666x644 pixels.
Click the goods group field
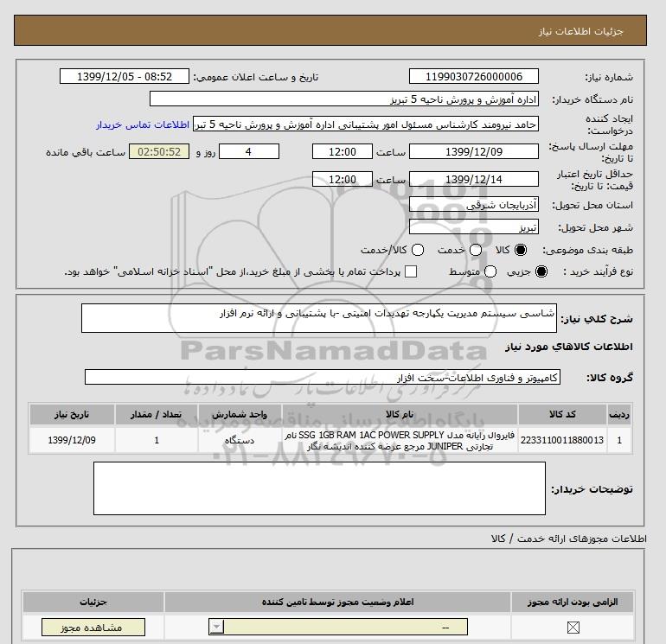coord(323,377)
